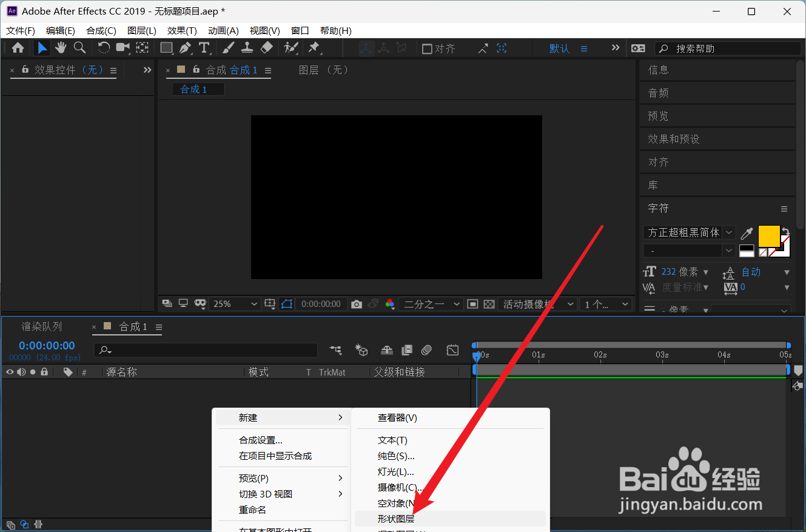Viewport: 806px width, 532px height.
Task: Click the snapshot camera icon in viewer
Action: click(x=357, y=304)
